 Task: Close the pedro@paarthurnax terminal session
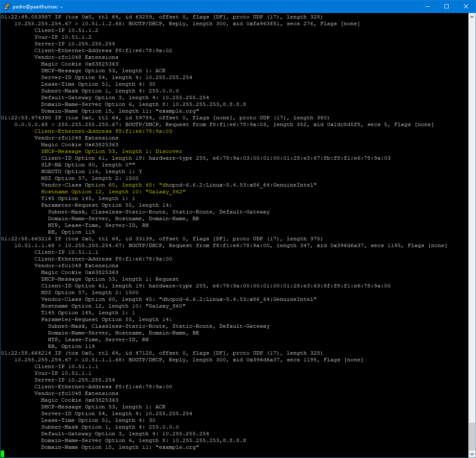[x=466, y=6]
